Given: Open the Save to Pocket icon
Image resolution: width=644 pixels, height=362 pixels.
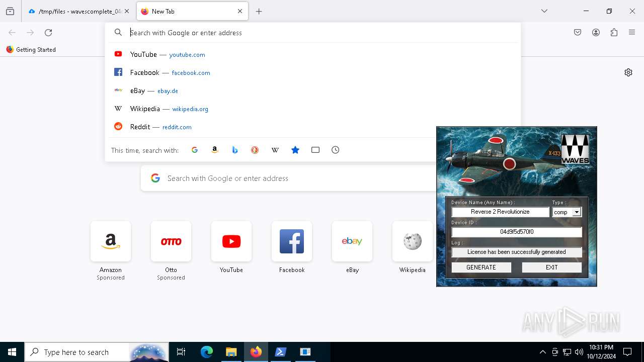Looking at the screenshot, I should (578, 33).
